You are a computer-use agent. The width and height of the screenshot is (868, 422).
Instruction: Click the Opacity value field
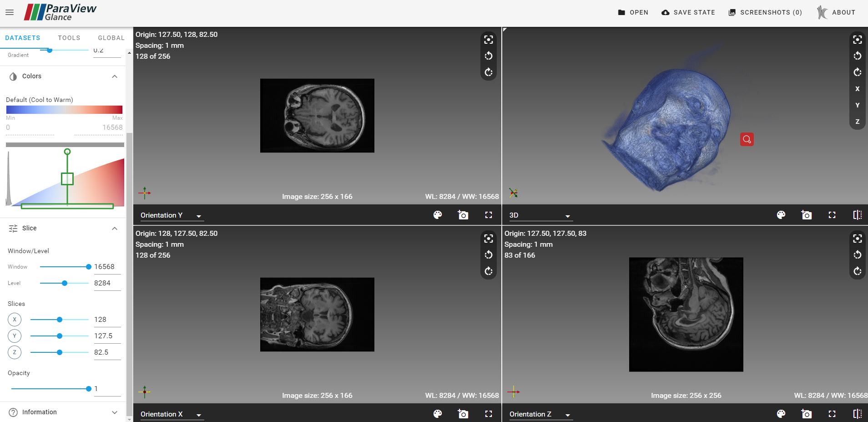(x=107, y=389)
